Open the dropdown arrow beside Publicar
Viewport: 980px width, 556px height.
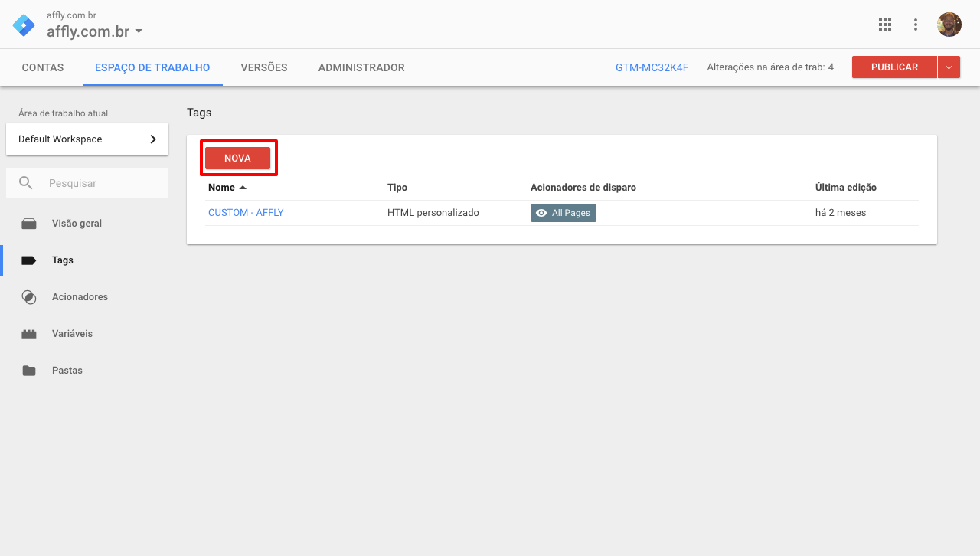949,67
